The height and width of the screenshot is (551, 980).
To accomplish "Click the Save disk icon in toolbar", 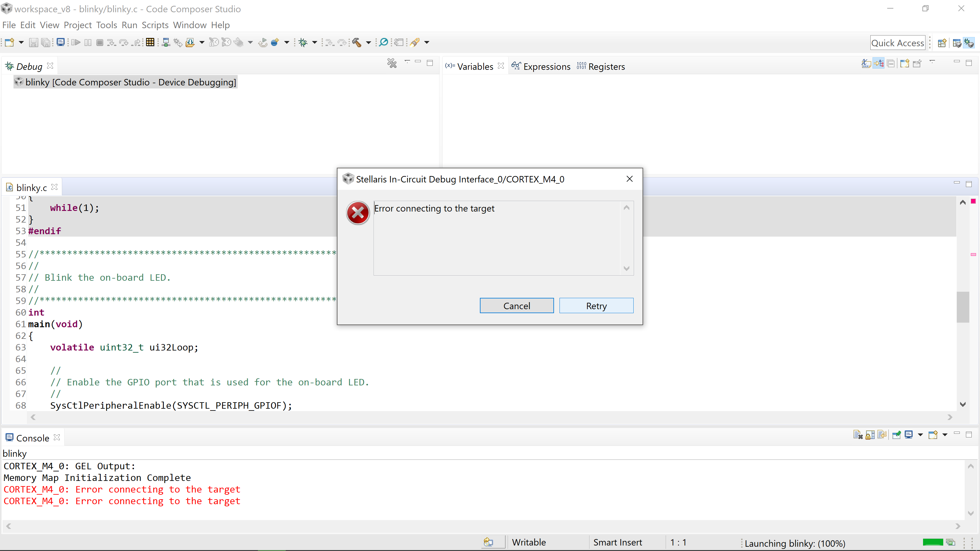I will [x=33, y=42].
